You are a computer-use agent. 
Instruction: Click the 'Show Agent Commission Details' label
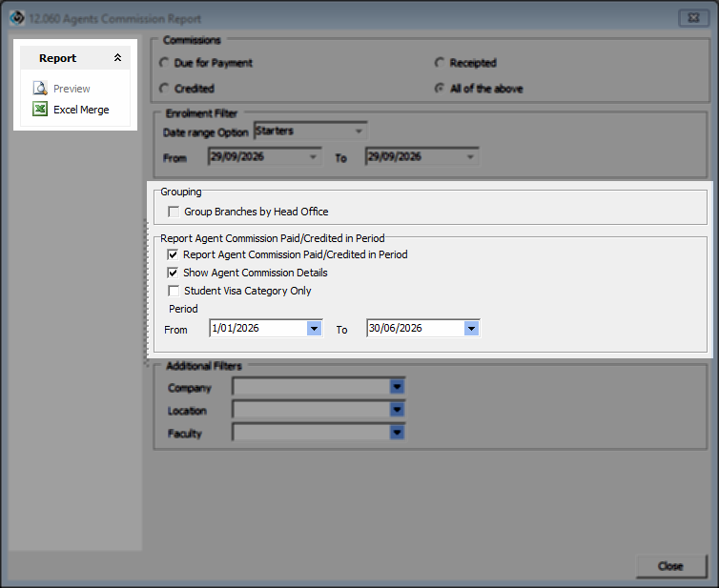point(256,273)
